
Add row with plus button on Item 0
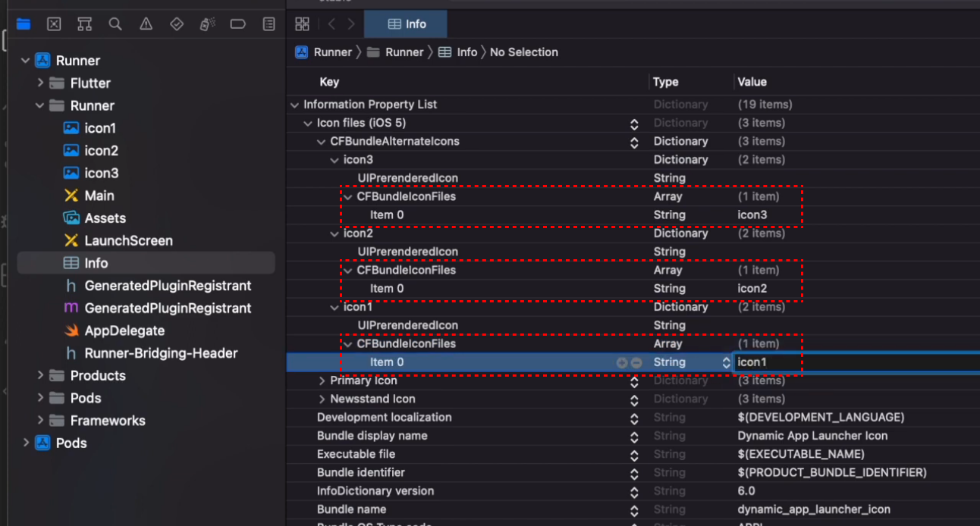pos(622,362)
